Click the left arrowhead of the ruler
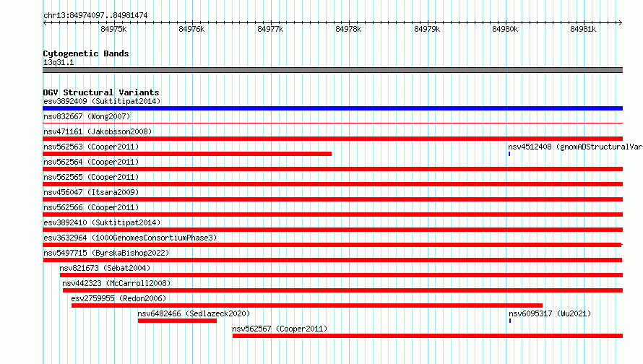 pyautogui.click(x=45, y=22)
